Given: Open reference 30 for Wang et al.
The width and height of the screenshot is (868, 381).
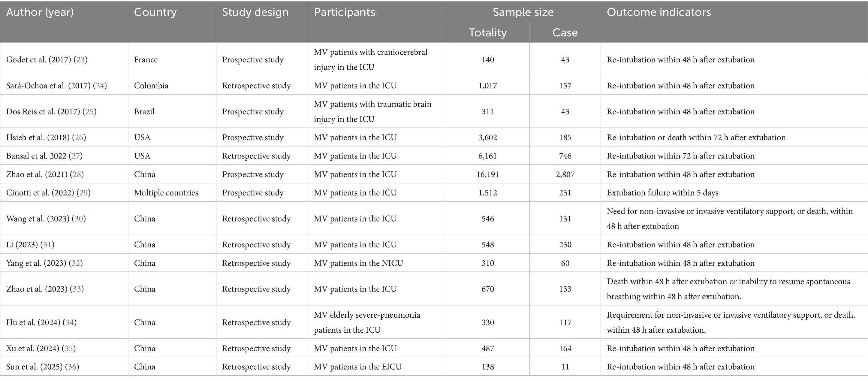Looking at the screenshot, I should [x=79, y=219].
